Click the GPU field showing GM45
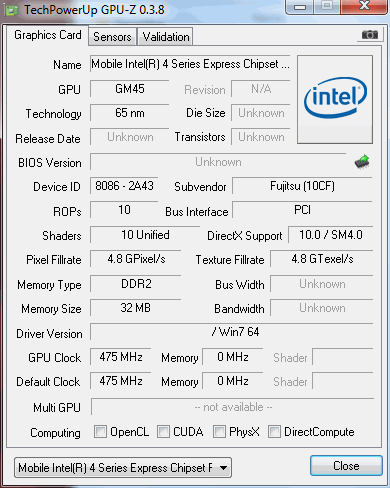This screenshot has height=488, width=390. pos(129,89)
